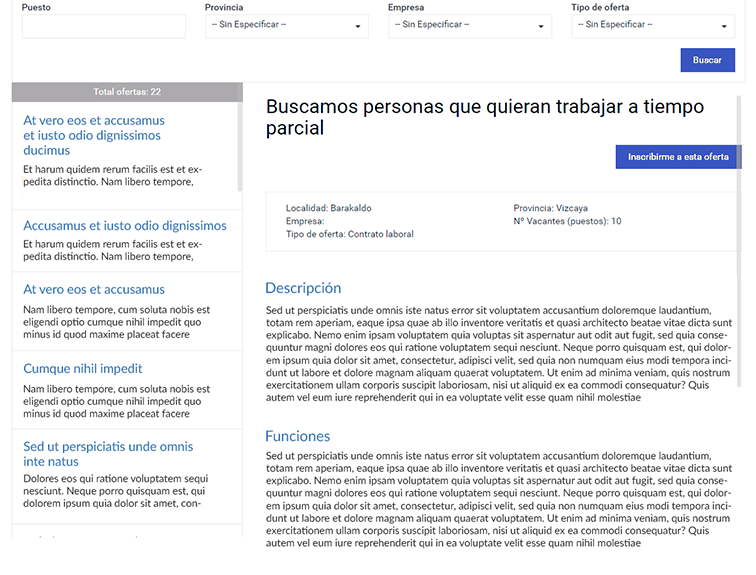Click the 'Nº Vacantes (puestos): 10' text

click(567, 221)
